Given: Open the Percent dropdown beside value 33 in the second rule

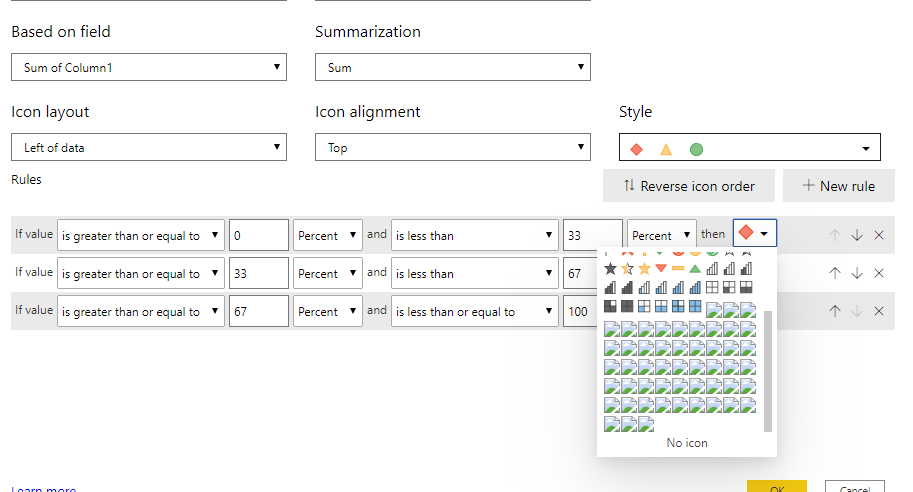Looking at the screenshot, I should pyautogui.click(x=327, y=273).
